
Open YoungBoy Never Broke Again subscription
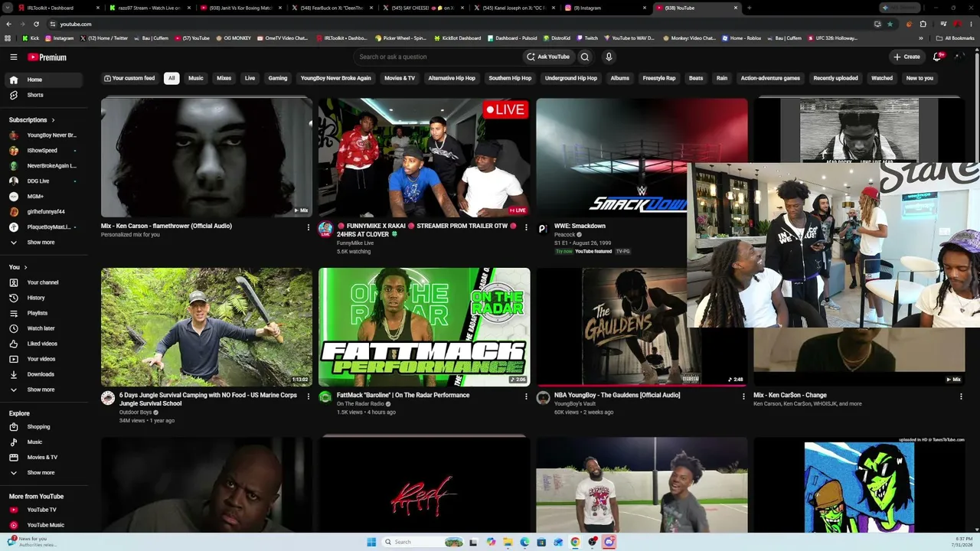[45, 135]
